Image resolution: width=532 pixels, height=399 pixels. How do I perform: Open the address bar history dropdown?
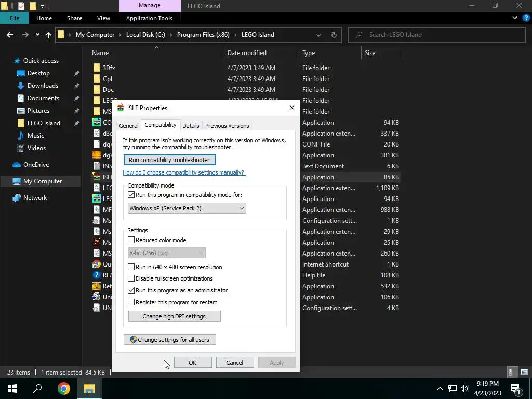point(318,35)
